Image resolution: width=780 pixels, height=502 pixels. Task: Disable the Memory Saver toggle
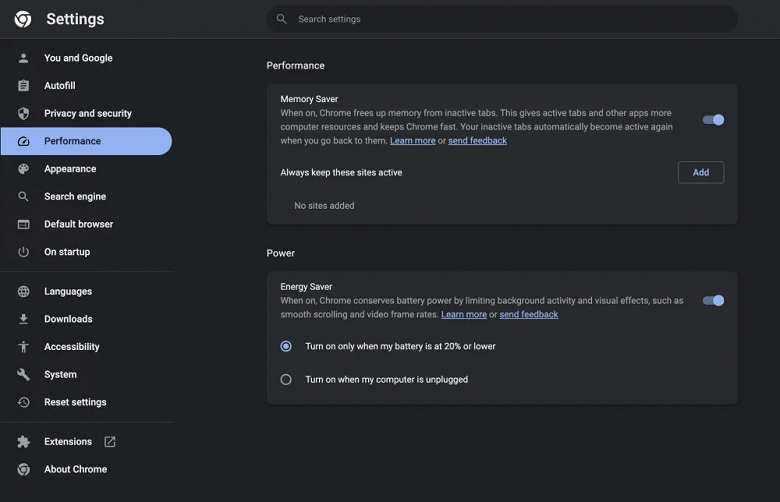tap(713, 120)
